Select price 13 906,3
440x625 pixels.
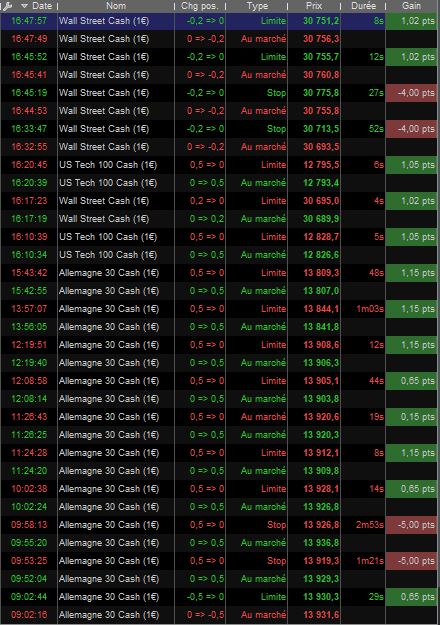click(321, 363)
